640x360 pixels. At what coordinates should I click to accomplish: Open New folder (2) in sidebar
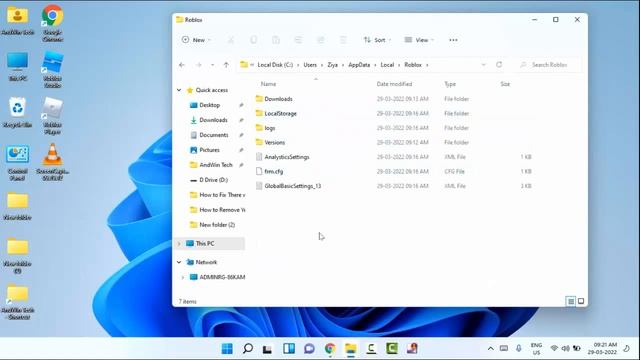tap(217, 225)
